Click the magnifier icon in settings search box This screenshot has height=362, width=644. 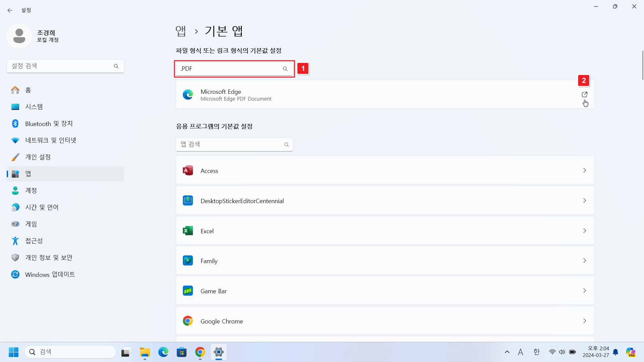point(116,66)
